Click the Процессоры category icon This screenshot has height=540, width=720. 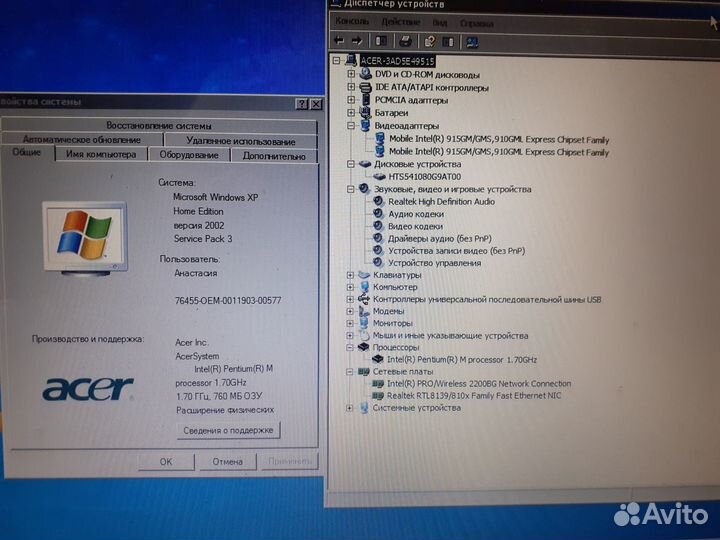tap(364, 347)
